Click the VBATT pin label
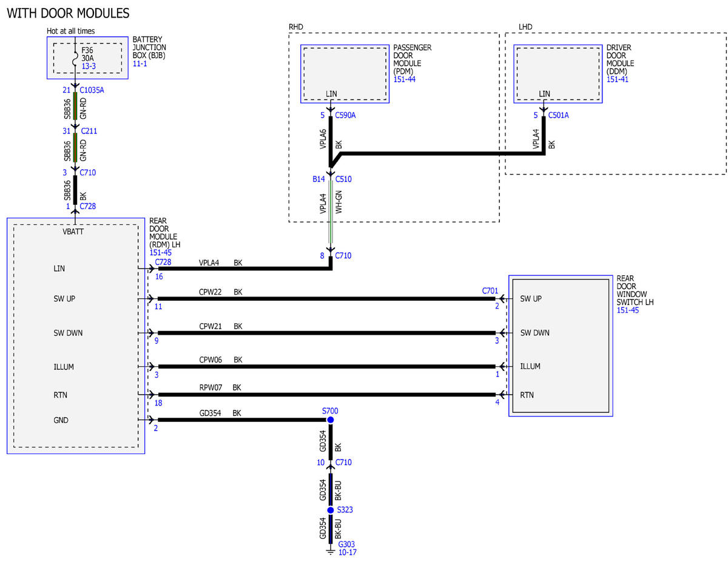Viewport: 728px width, 562px height. tap(73, 232)
